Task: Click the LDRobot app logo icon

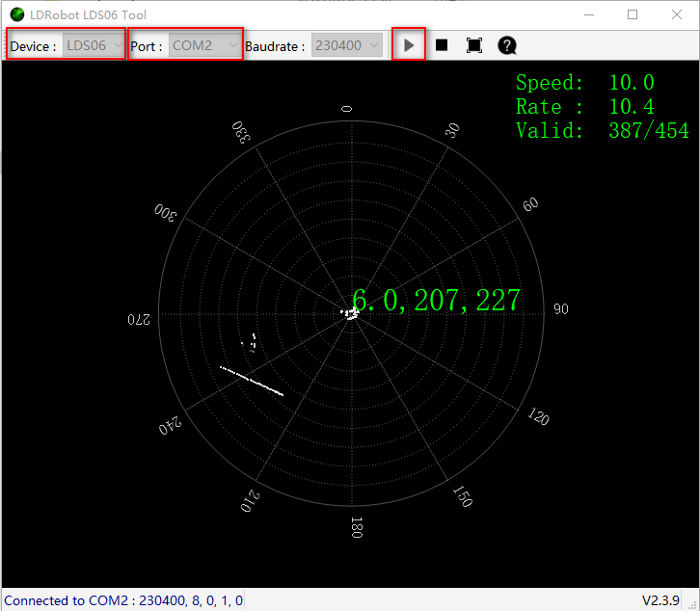Action: click(17, 14)
